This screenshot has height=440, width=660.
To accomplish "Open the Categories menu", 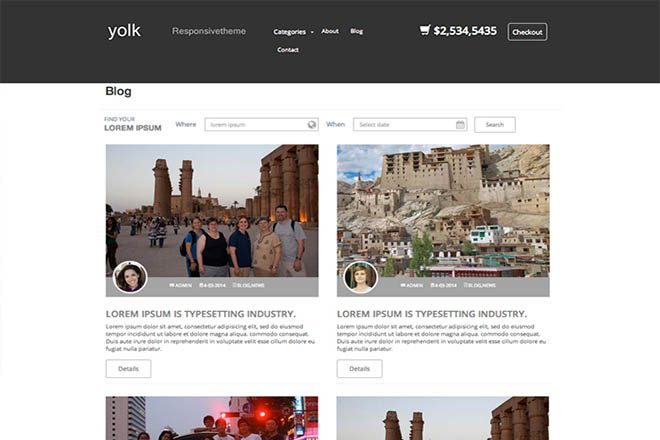I will click(289, 32).
